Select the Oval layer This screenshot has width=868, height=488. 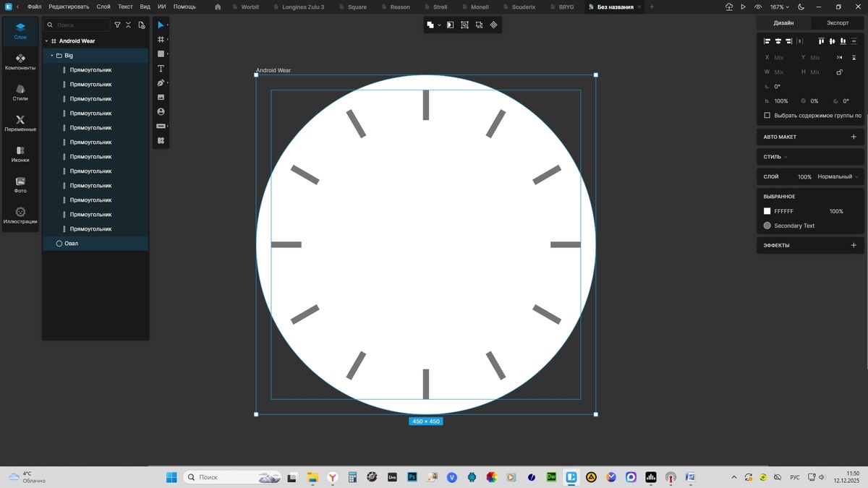coord(95,244)
